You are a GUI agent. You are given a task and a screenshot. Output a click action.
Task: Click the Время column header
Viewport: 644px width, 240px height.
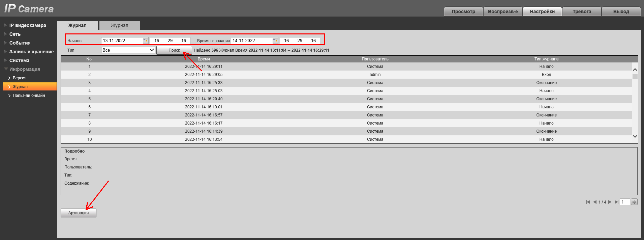click(204, 59)
